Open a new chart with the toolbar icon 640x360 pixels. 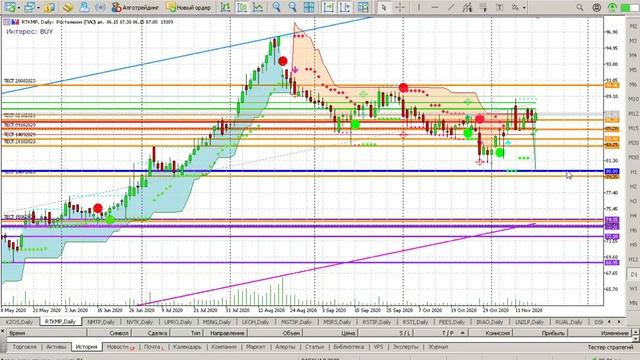pos(10,7)
